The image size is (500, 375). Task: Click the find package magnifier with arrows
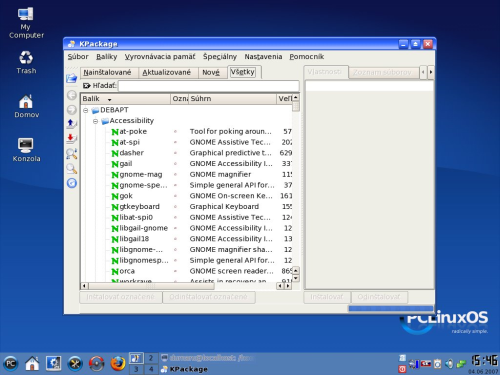coord(72,153)
